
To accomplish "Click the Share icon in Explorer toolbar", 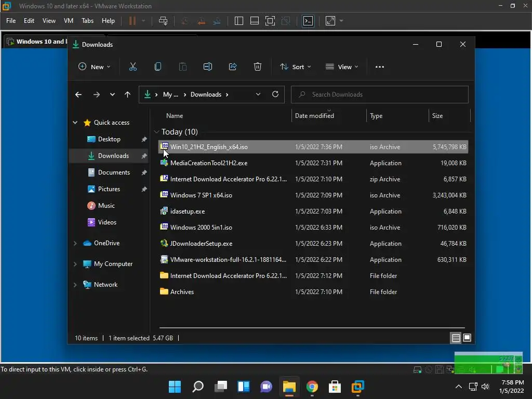I will tap(233, 67).
